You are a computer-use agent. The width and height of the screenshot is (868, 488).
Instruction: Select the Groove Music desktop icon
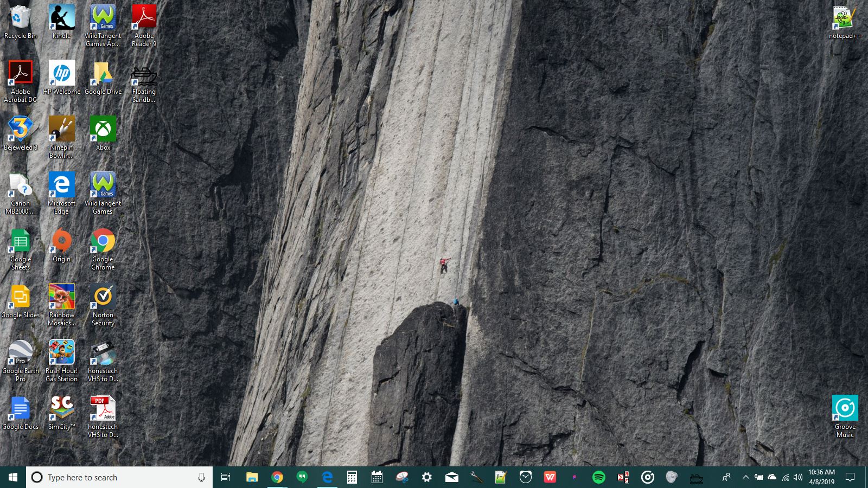coord(845,416)
